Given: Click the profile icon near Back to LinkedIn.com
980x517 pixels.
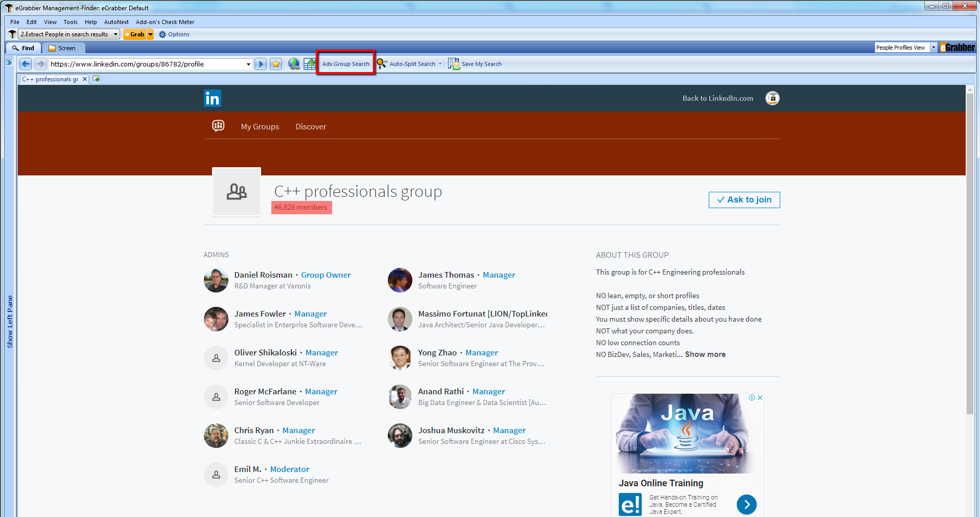Looking at the screenshot, I should click(773, 98).
